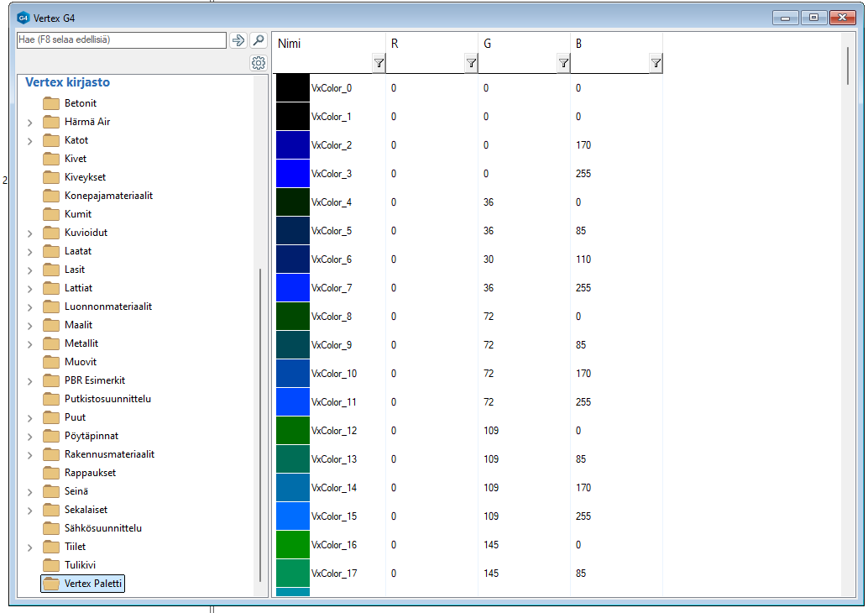Expand the Rakennusmateriaalit tree node
The image size is (868, 613).
point(30,455)
